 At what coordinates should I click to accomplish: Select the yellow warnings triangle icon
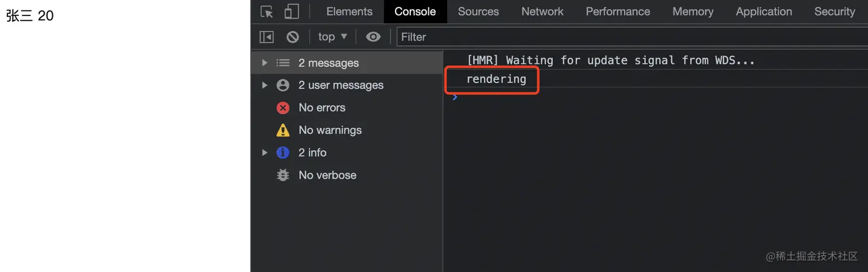[283, 130]
